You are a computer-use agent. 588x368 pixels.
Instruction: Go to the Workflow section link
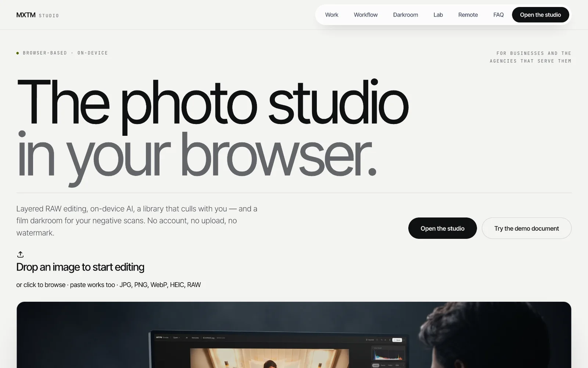(x=366, y=15)
